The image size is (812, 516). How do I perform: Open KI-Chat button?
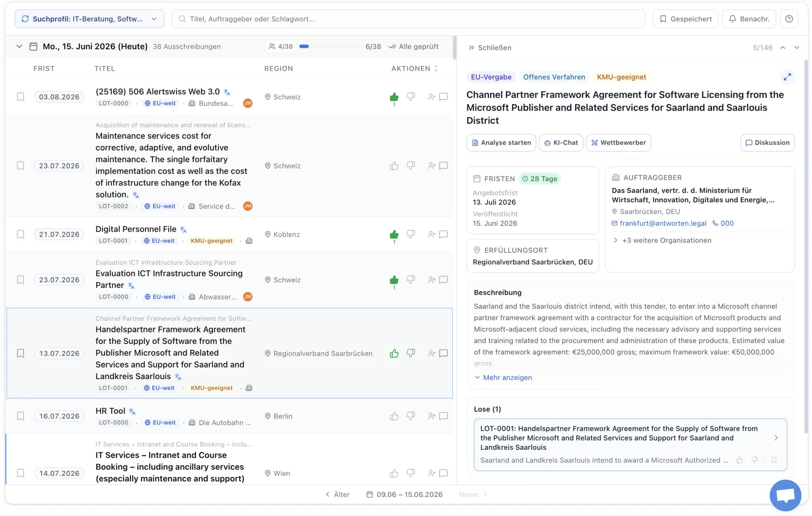coord(561,142)
